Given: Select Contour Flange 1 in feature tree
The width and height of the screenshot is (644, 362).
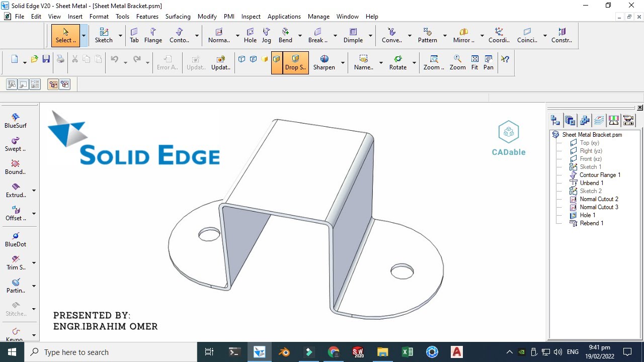Looking at the screenshot, I should [600, 175].
